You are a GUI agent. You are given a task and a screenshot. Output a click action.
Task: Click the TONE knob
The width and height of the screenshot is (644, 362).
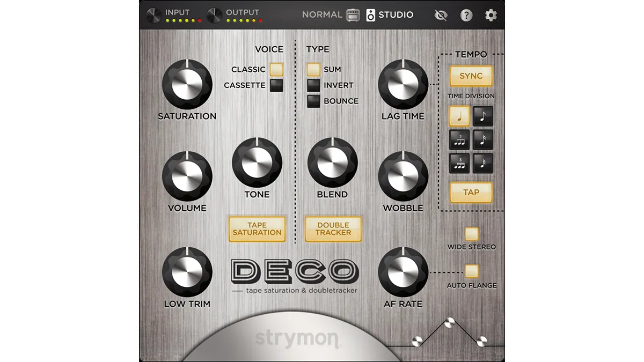coord(257,162)
